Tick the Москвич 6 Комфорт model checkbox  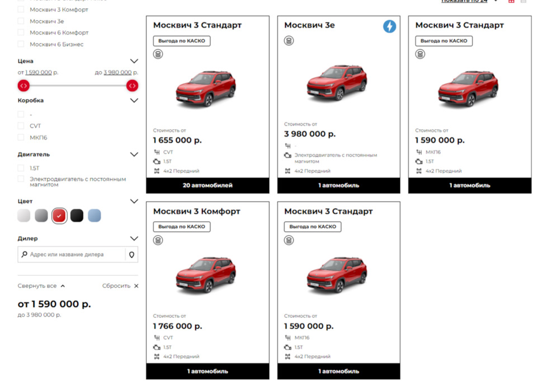point(21,32)
